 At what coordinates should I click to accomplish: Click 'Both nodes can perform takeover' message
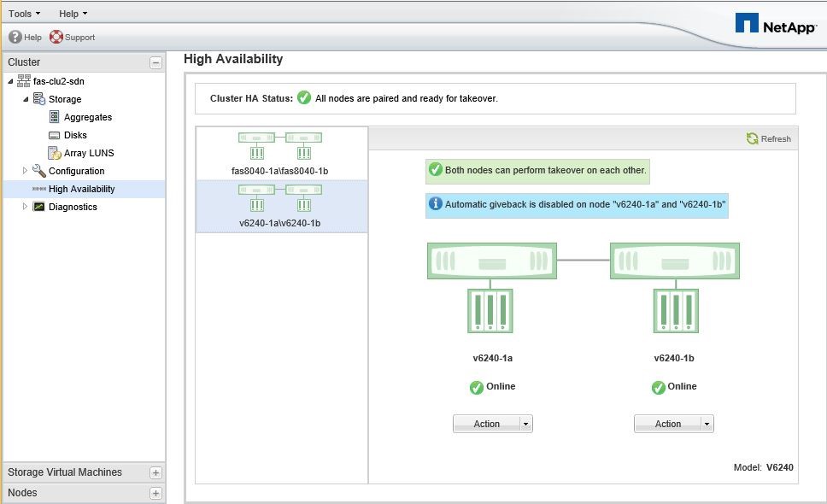click(545, 170)
